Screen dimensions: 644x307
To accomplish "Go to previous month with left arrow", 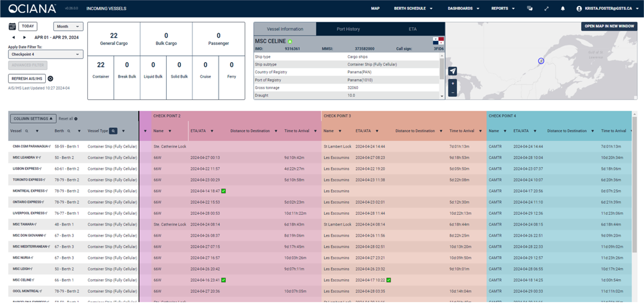I will click(x=14, y=38).
